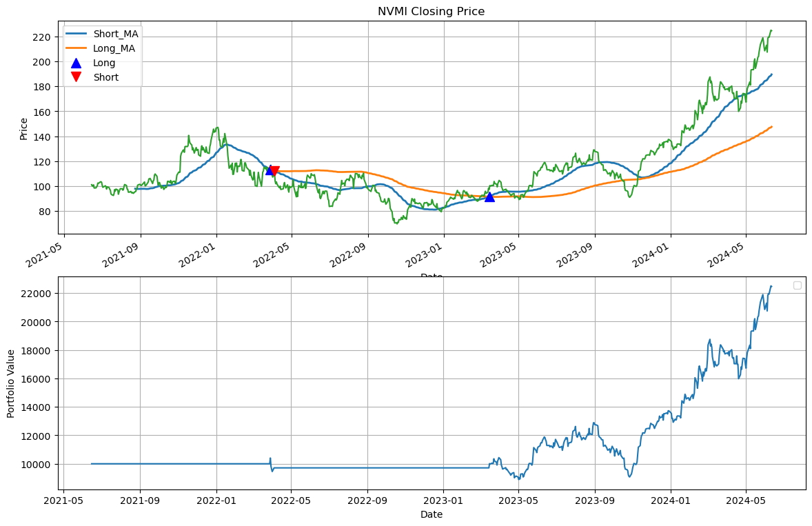This screenshot has height=526, width=812.
Task: Click the 22000 portfolio value tick label
Action: pos(34,294)
